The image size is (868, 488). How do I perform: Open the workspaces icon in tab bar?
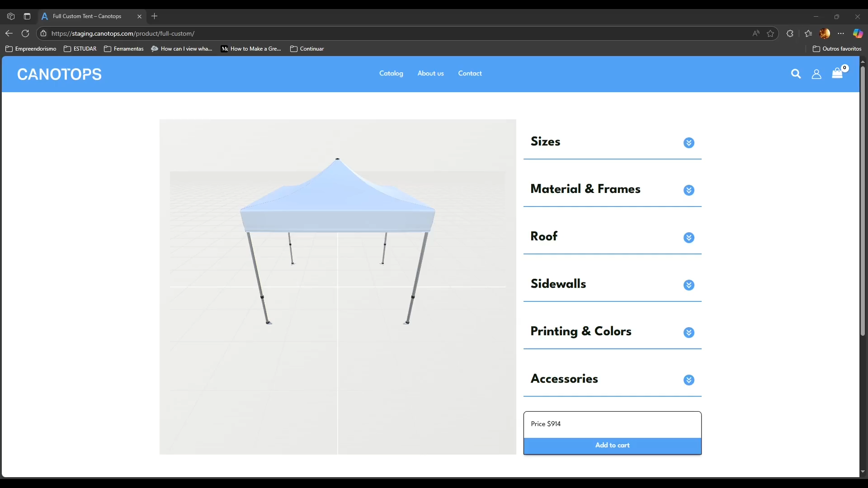tap(11, 16)
